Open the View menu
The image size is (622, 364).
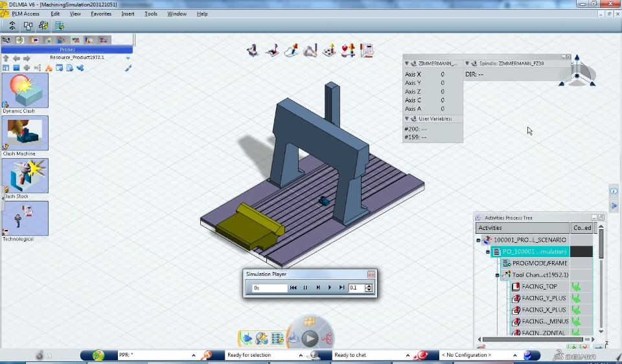tap(75, 14)
